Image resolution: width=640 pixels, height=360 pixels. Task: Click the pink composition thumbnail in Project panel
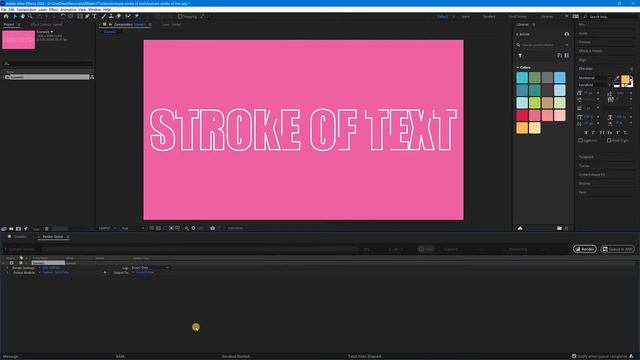tap(18, 40)
